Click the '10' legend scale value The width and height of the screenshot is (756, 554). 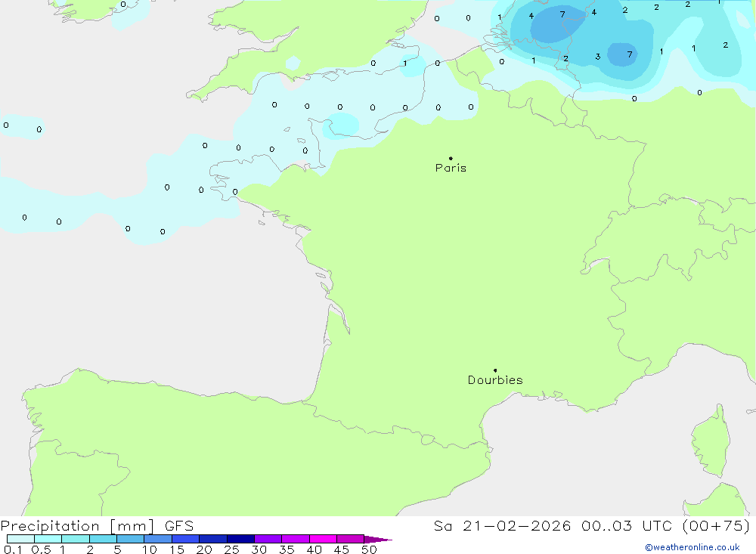(x=150, y=549)
